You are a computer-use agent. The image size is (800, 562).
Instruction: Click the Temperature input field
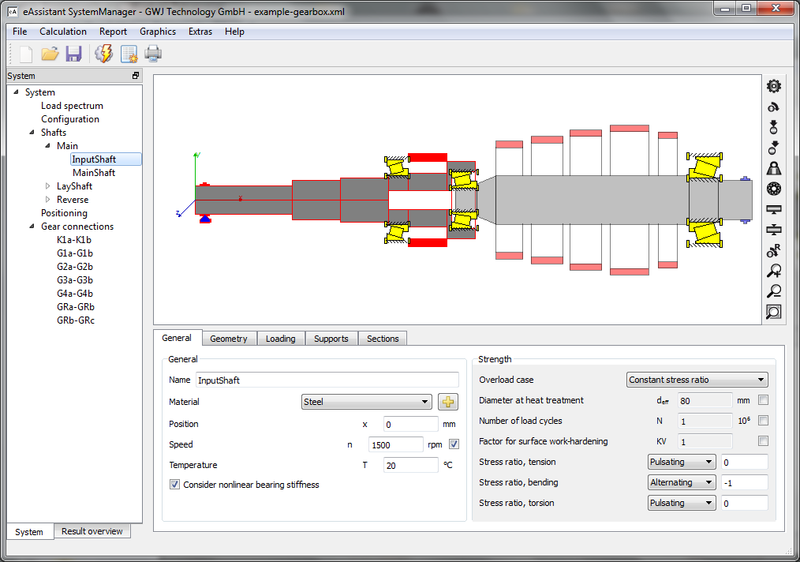[x=411, y=465]
